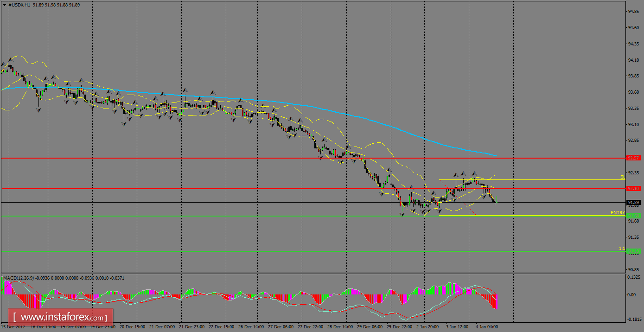Select the 15 Dec 2017 timeline label
644x332 pixels.
14,326
